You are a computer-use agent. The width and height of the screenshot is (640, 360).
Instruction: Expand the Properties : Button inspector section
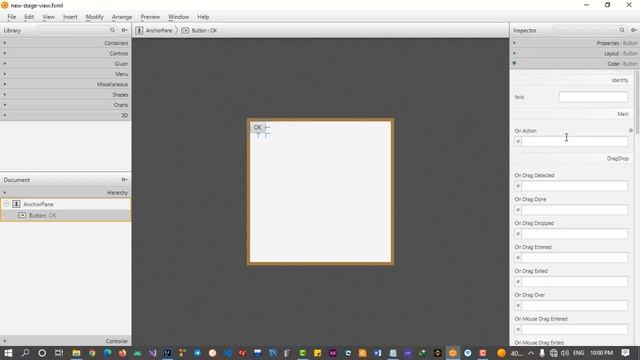click(x=575, y=43)
